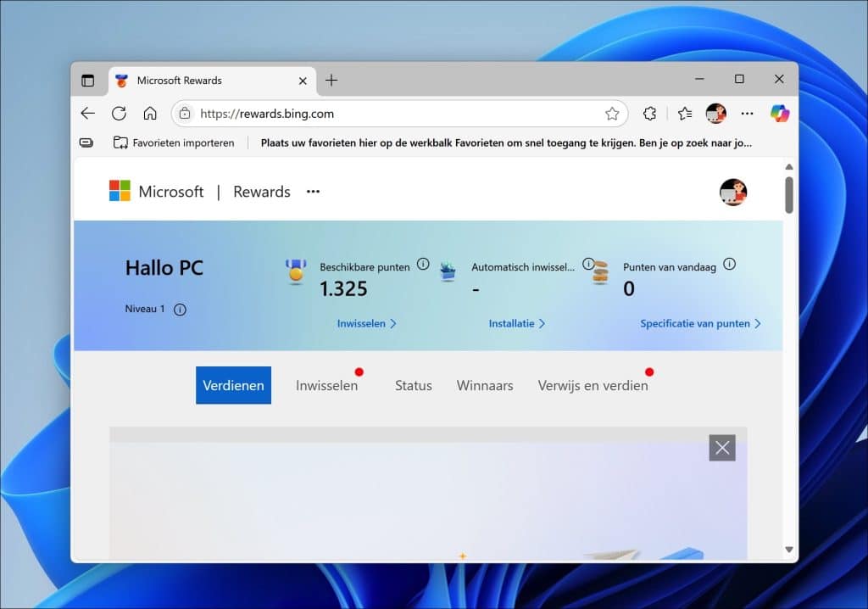The image size is (868, 609).
Task: Add this page to favorites star
Action: [612, 114]
